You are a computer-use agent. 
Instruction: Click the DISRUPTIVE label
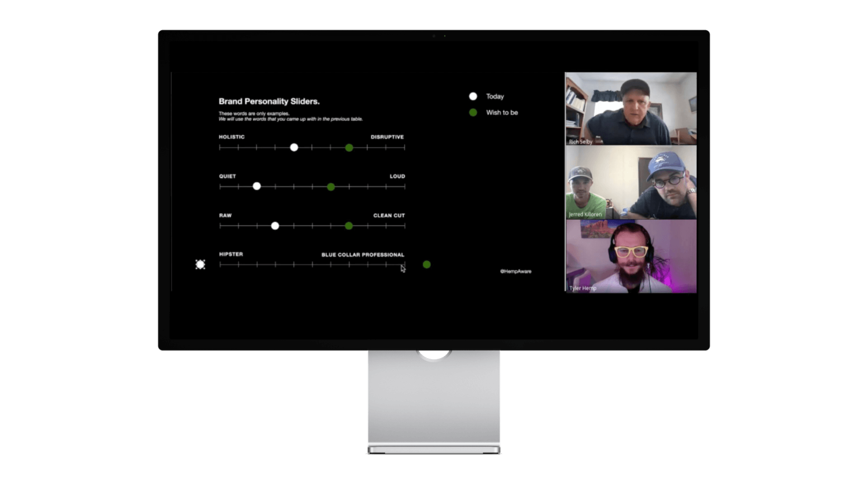point(387,137)
